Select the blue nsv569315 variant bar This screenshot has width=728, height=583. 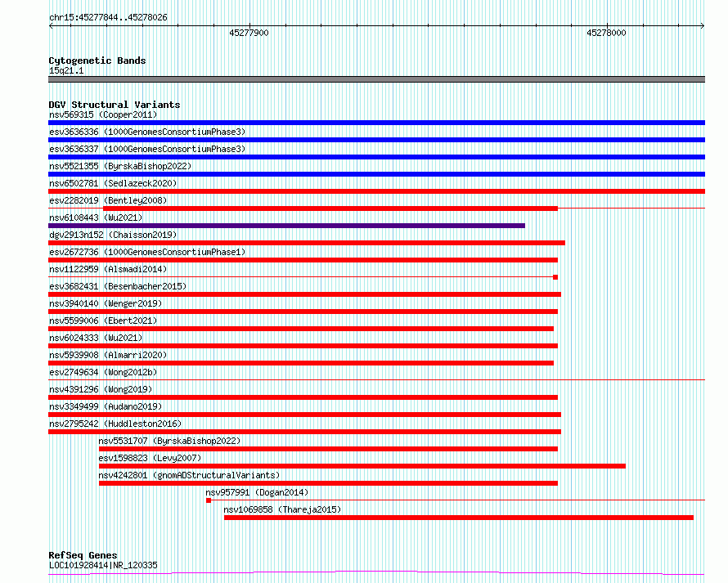[x=376, y=123]
